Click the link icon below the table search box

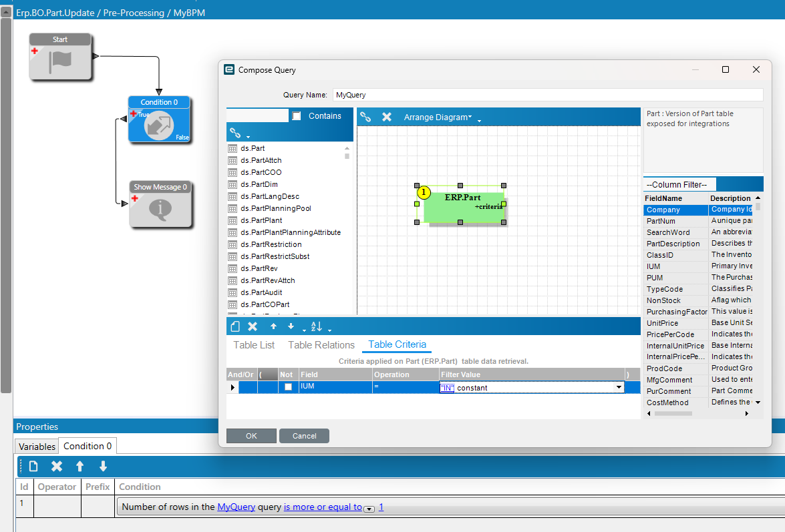point(234,133)
